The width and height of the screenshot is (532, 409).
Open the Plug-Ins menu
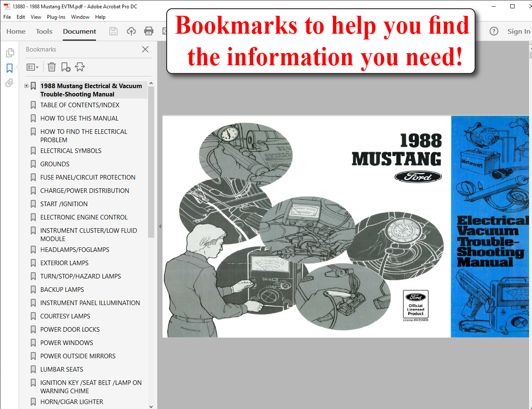point(56,17)
